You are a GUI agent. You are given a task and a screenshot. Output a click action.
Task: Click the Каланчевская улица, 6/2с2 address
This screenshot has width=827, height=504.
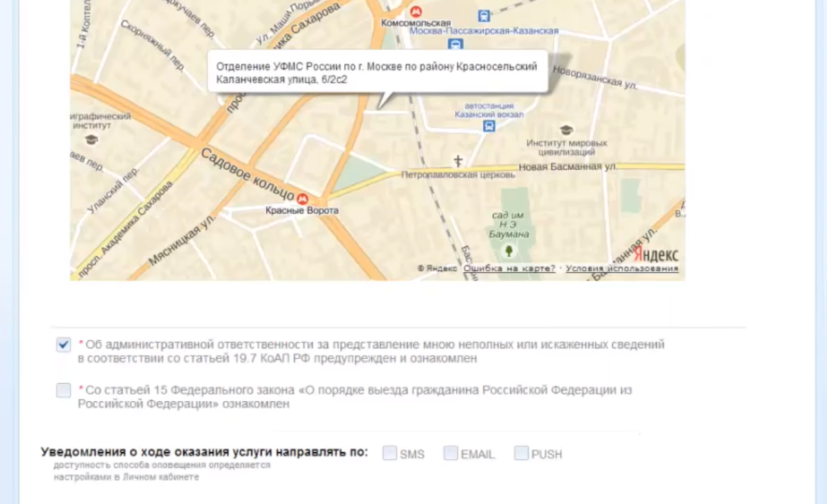281,80
